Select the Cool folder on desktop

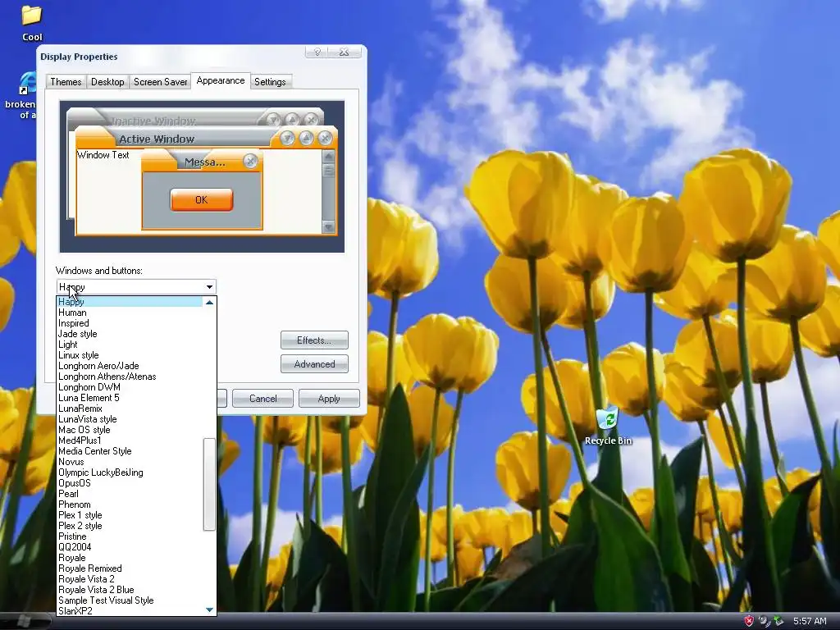click(x=32, y=22)
